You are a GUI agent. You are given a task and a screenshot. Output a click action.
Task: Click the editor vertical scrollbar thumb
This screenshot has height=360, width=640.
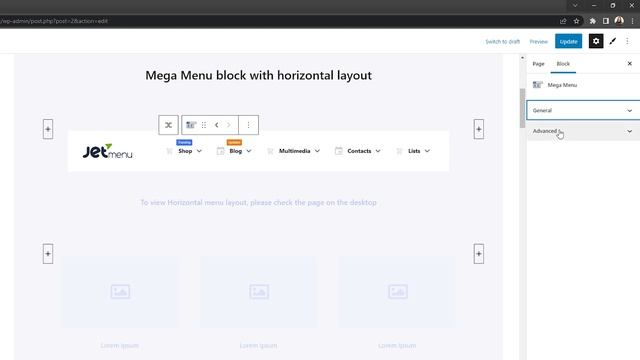click(x=522, y=108)
